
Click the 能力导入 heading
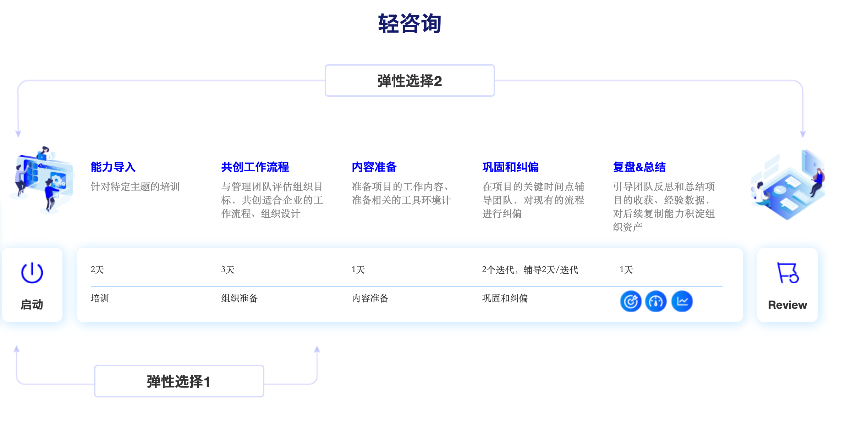[x=113, y=167]
